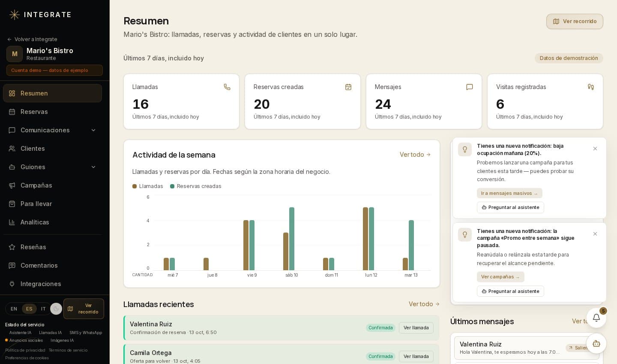Open Campañas in sidebar
617x364 pixels.
[52, 185]
